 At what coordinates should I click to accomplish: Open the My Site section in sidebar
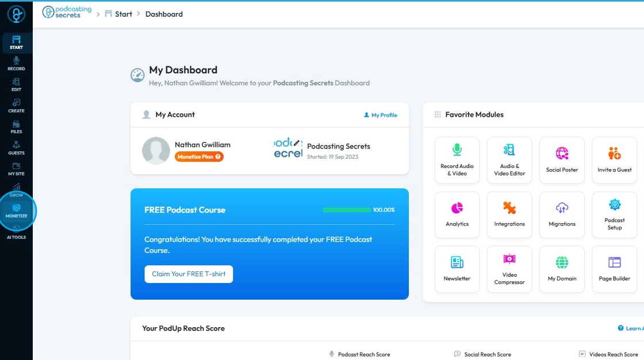point(17,169)
